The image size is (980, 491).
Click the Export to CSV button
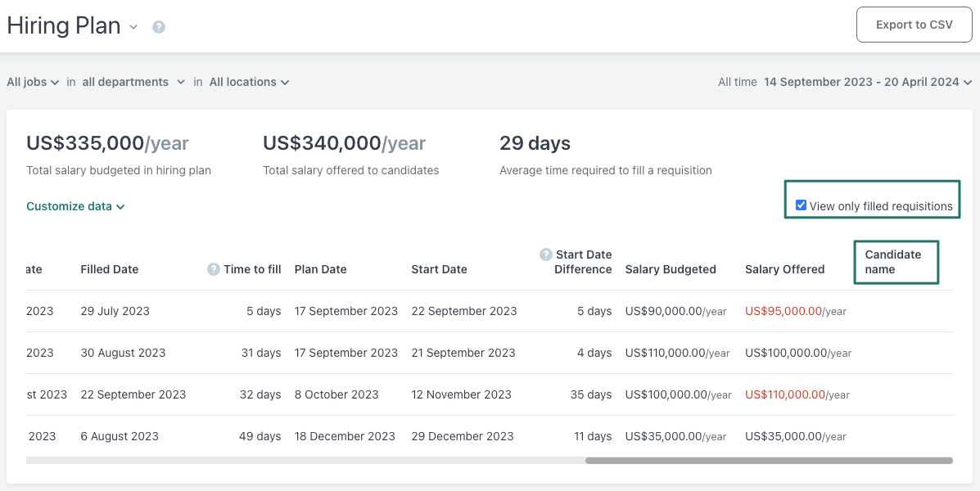coord(914,25)
